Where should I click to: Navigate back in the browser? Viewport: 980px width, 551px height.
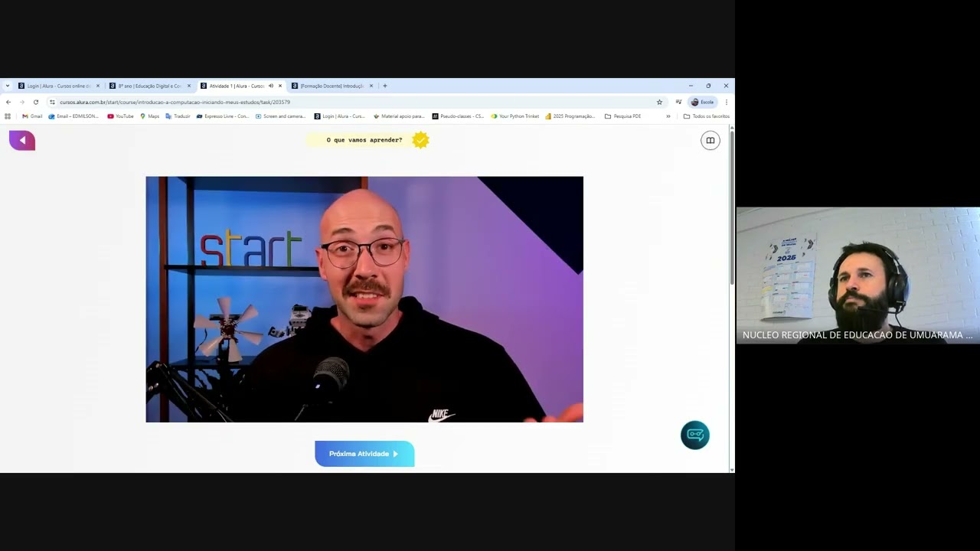click(8, 102)
